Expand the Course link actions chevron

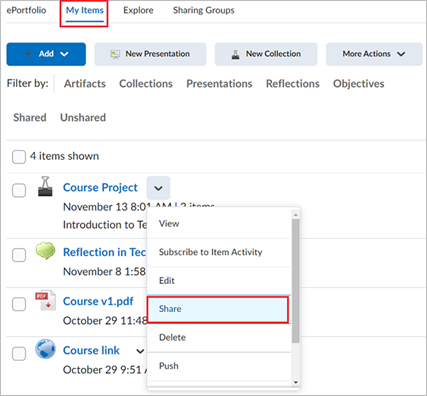pyautogui.click(x=140, y=351)
